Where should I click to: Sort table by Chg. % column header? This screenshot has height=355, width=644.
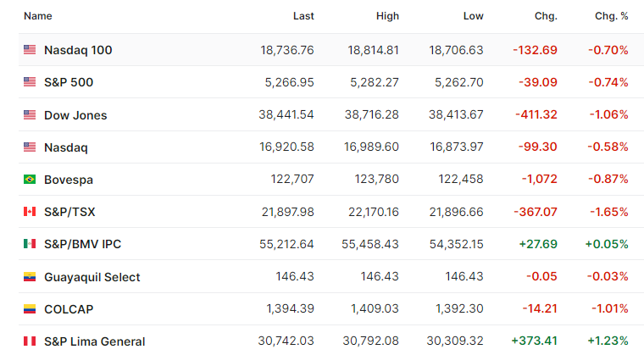(612, 16)
